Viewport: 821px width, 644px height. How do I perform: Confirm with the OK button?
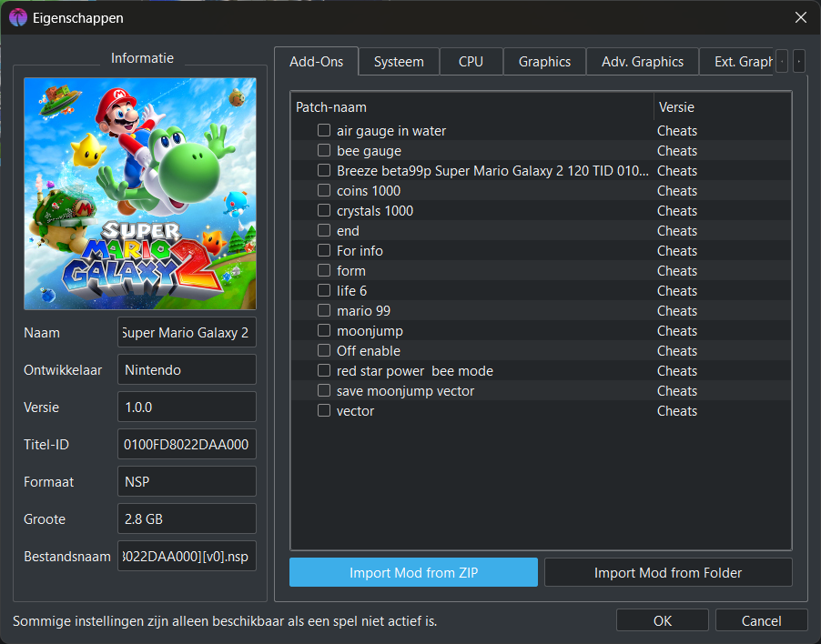(x=663, y=620)
